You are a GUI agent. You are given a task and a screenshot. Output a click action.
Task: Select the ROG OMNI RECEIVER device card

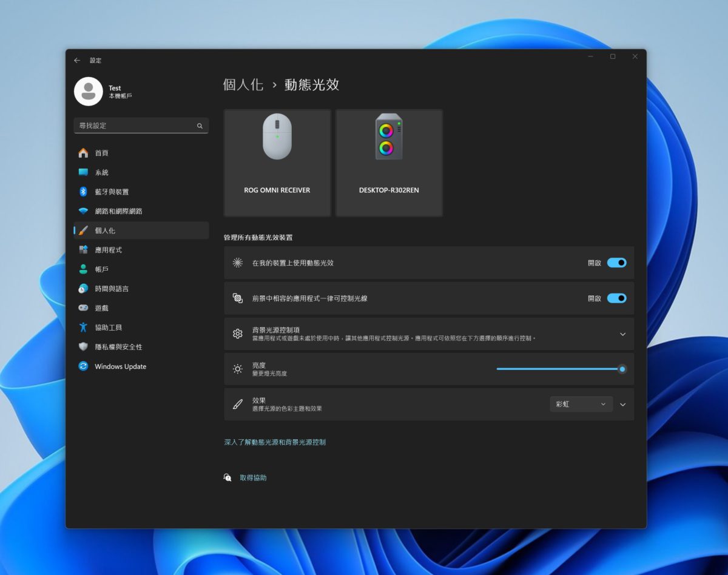(x=277, y=162)
